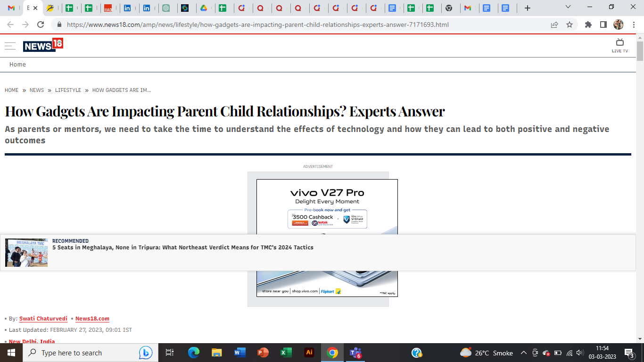Click the Meghalaya TMC recommended thumbnail
644x362 pixels.
[x=26, y=253]
